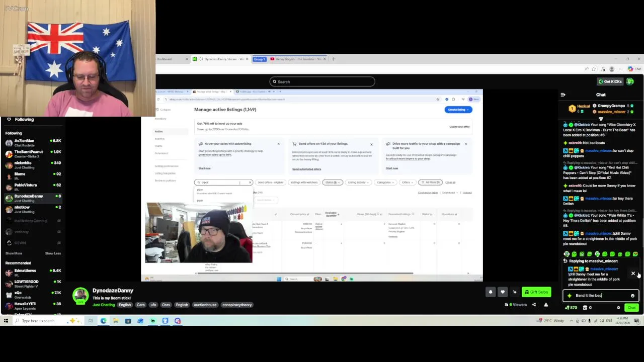Click Get KICKs button
Image resolution: width=644 pixels, height=362 pixels.
pos(609,81)
